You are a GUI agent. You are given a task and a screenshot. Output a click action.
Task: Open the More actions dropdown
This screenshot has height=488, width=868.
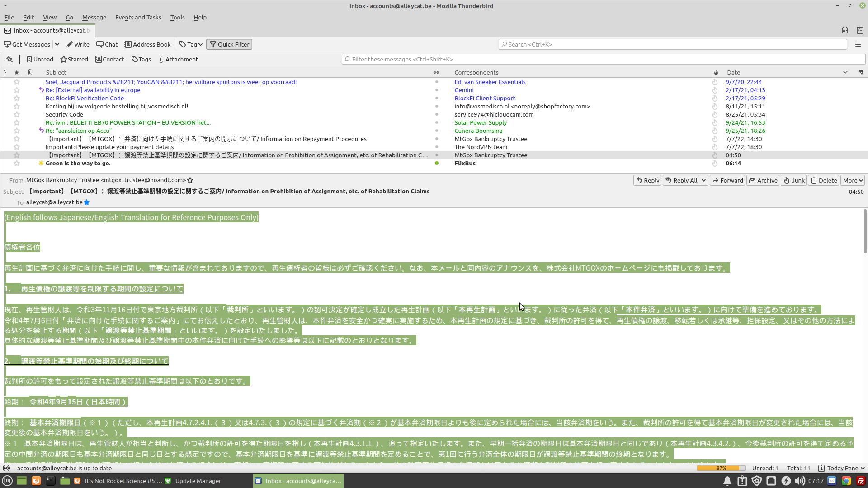(x=852, y=180)
